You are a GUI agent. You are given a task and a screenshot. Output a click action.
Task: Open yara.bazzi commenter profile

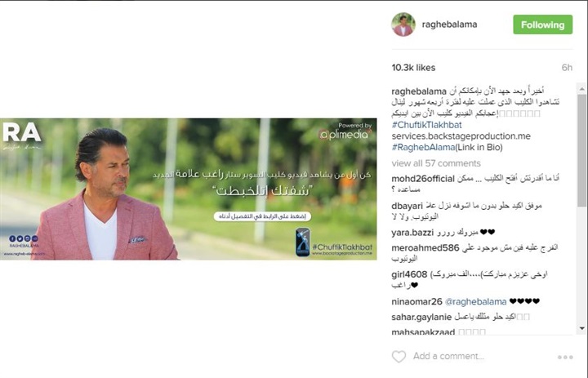click(412, 233)
